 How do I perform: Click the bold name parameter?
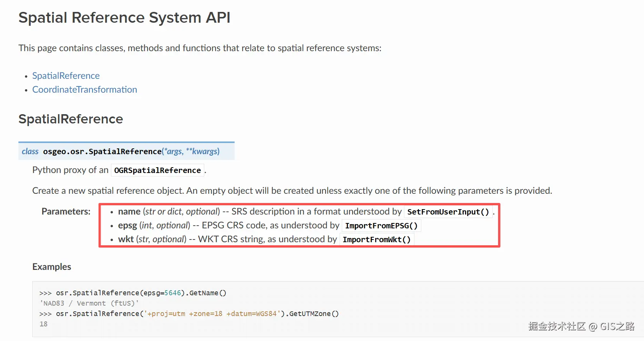[x=129, y=211]
